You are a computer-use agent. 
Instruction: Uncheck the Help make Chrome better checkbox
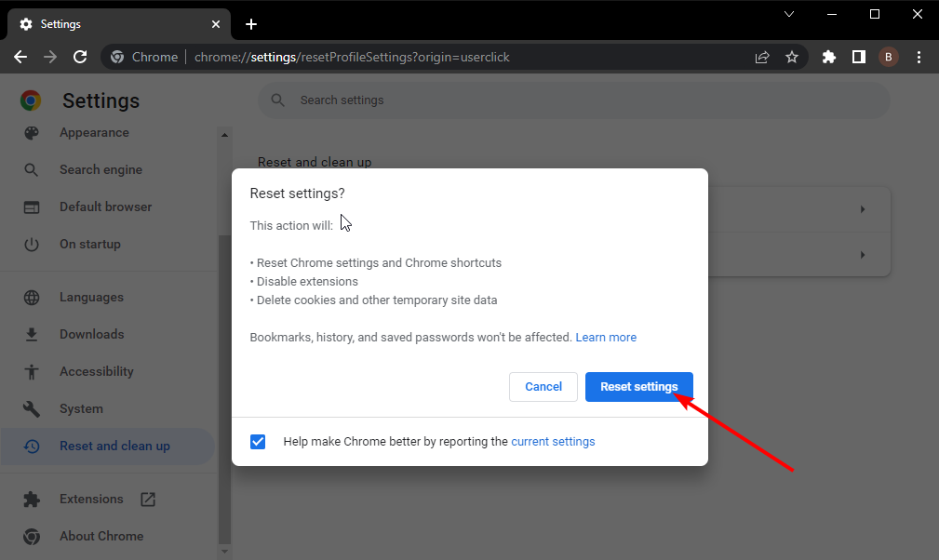pos(259,442)
